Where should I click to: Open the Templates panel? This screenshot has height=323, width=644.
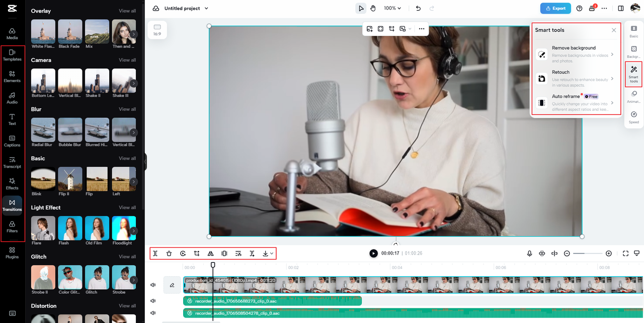pyautogui.click(x=12, y=55)
